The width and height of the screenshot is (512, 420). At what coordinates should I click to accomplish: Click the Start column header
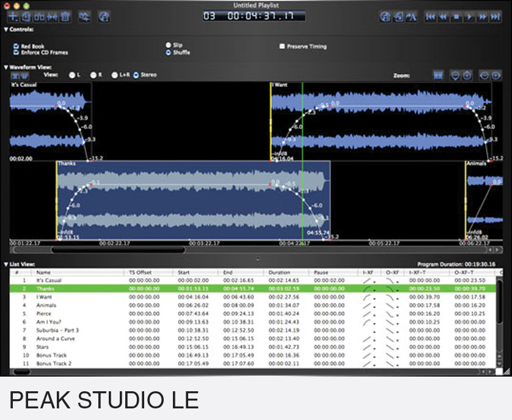click(196, 272)
